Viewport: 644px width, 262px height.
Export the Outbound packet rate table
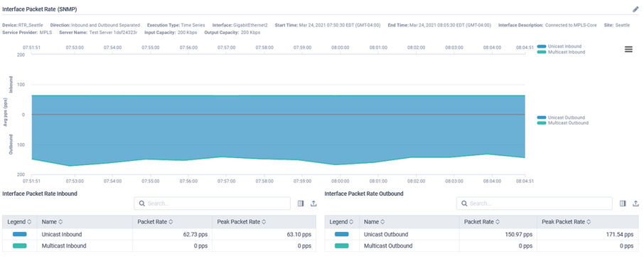(x=635, y=203)
